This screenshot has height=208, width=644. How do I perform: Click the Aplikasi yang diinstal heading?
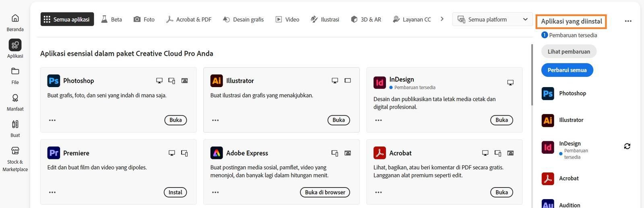click(571, 21)
